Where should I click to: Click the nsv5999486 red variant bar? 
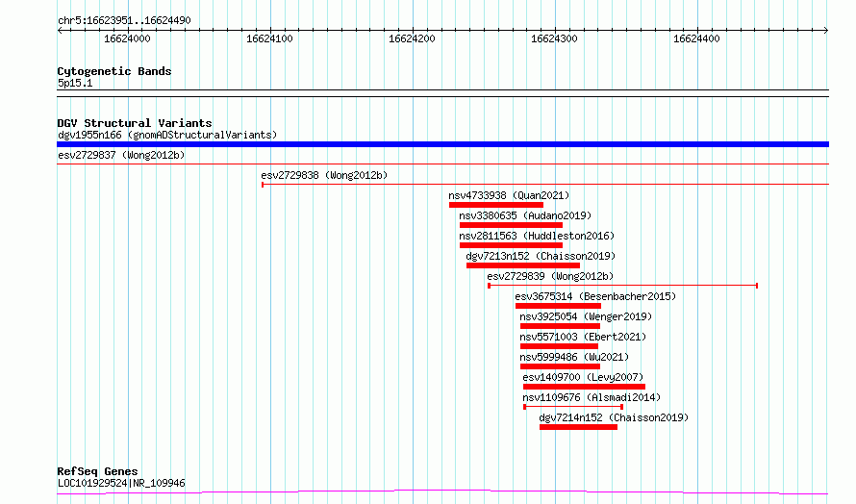click(560, 366)
